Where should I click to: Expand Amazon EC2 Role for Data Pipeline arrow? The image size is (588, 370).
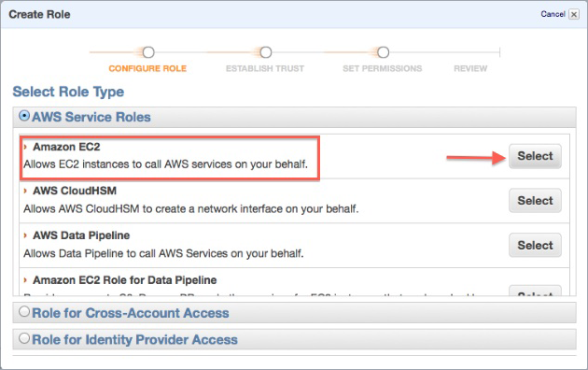click(25, 280)
